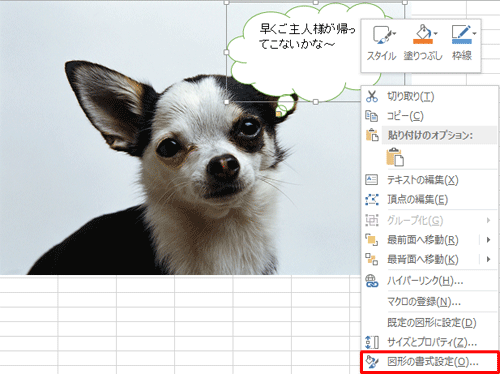Select 最前面へ移動(R) menu entry

[423, 240]
